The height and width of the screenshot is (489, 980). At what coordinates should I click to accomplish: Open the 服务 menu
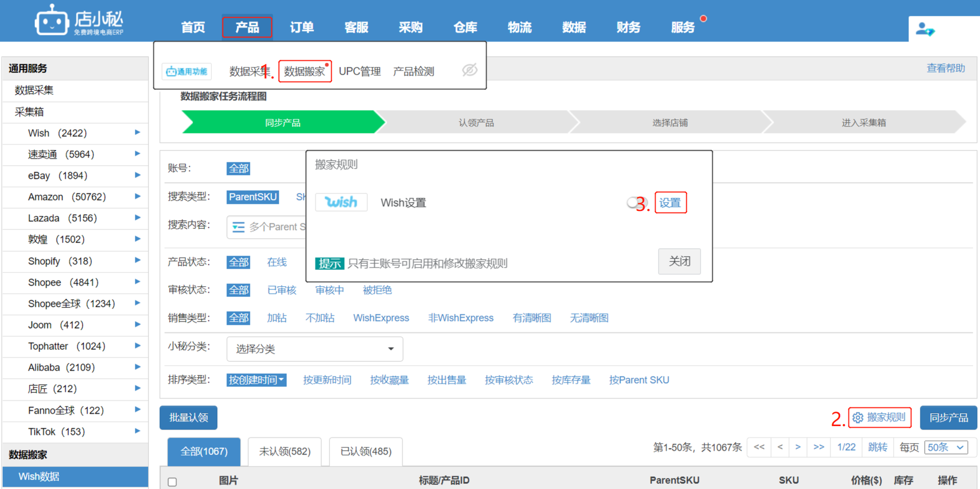point(683,27)
